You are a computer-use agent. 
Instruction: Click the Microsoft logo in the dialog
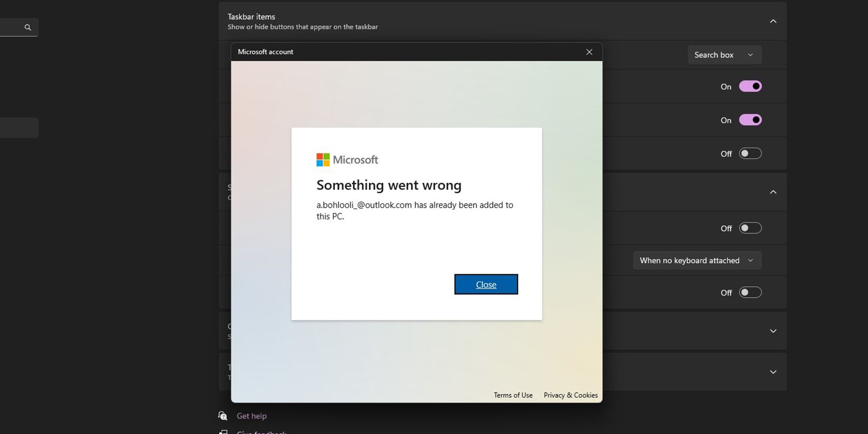click(347, 160)
